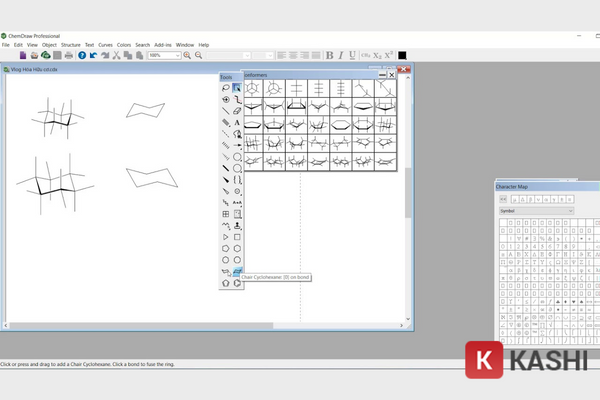Select the Cyclopropane ring tool
600x400 pixels.
click(x=226, y=237)
